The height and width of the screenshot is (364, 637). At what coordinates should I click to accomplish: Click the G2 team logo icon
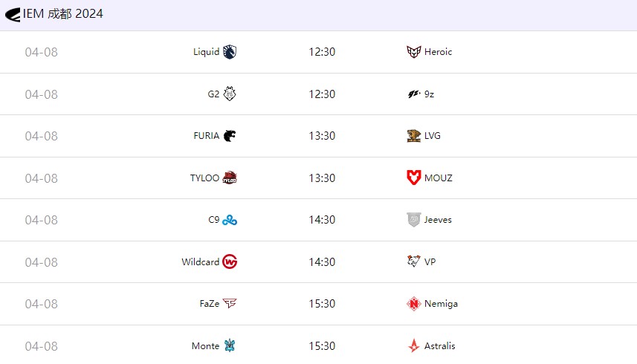click(x=230, y=94)
